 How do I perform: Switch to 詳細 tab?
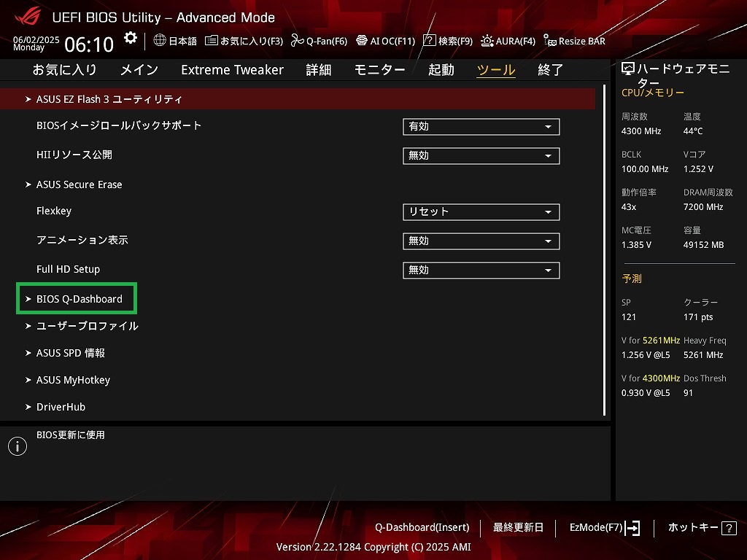(x=319, y=70)
